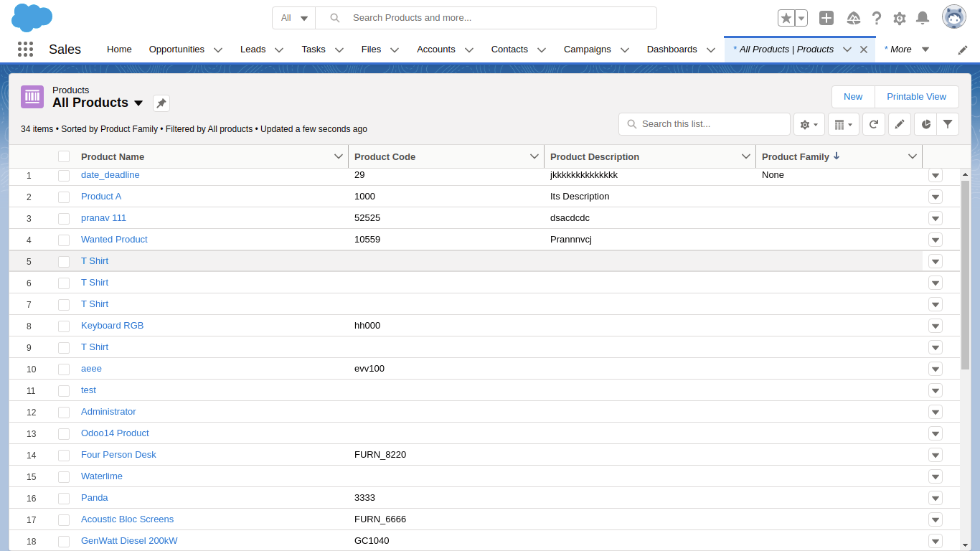
Task: Open the All Products list view switcher
Action: (138, 103)
